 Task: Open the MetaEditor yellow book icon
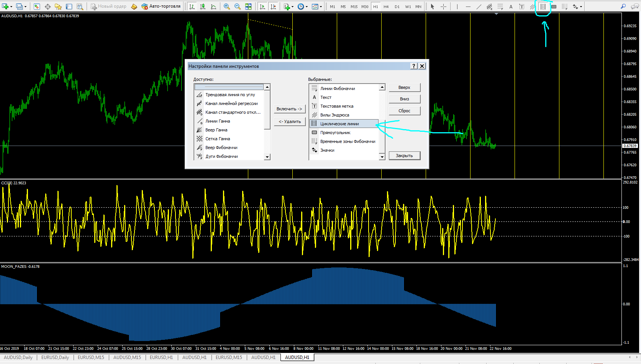tap(134, 7)
